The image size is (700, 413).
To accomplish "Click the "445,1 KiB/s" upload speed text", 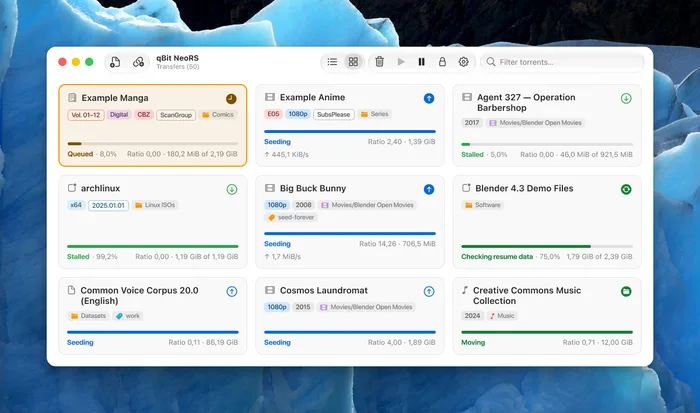I will (290, 154).
